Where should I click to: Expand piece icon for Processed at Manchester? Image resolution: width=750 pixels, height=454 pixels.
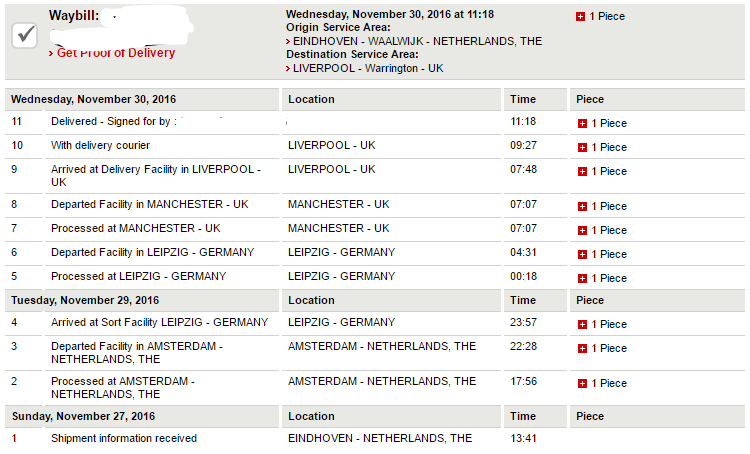click(x=582, y=230)
